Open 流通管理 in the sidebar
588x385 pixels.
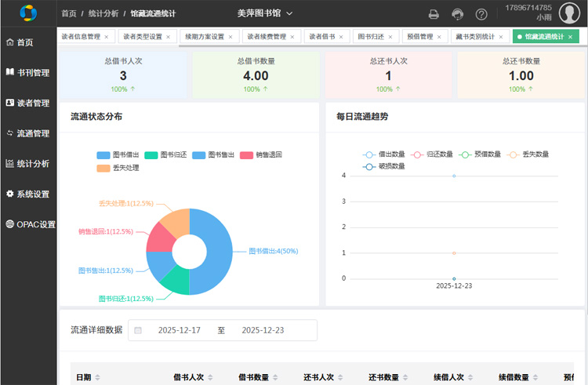coord(28,133)
